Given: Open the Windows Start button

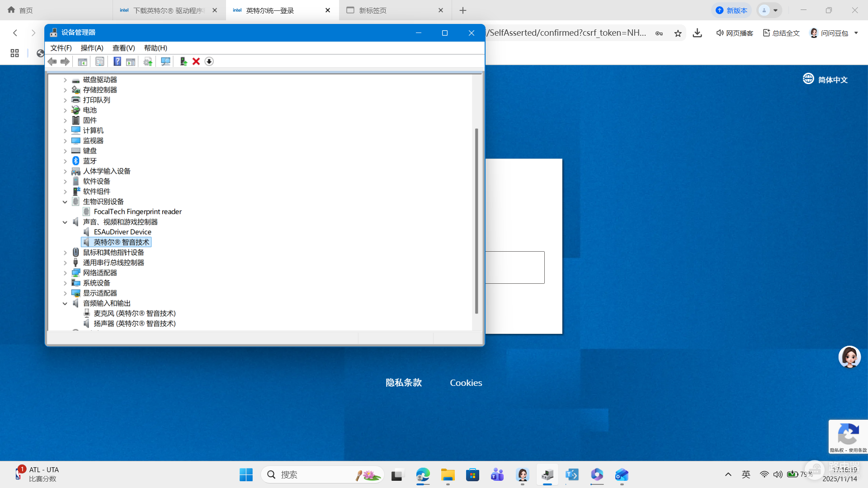Looking at the screenshot, I should point(246,474).
